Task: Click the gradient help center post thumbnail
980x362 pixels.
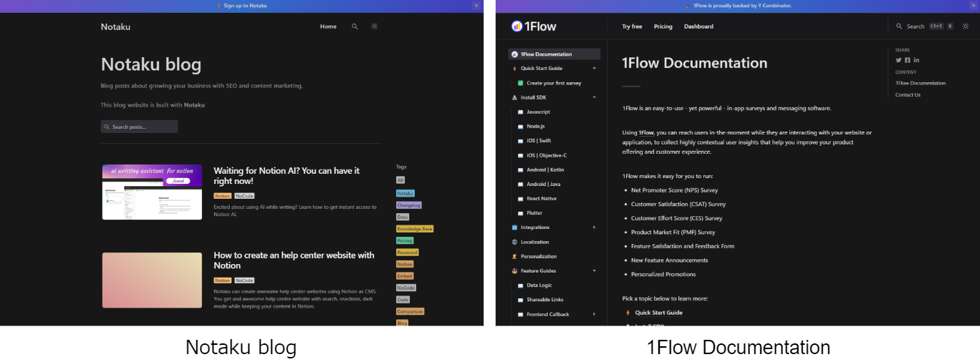Action: [x=152, y=280]
